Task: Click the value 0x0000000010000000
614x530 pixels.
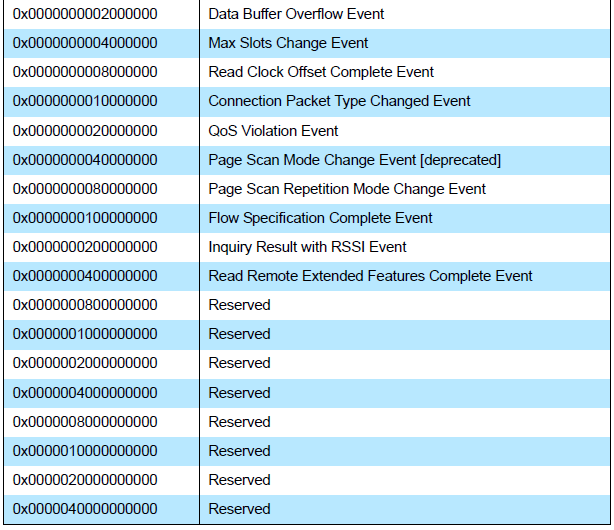Action: (x=85, y=101)
